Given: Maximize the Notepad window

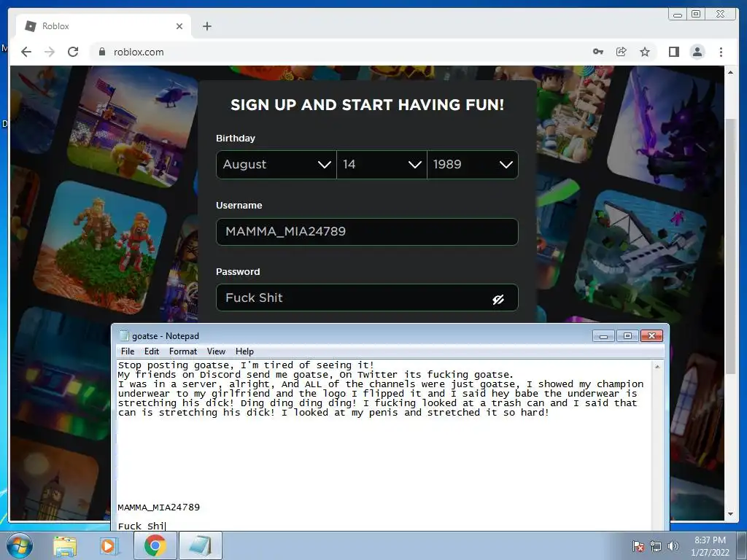Looking at the screenshot, I should [627, 336].
